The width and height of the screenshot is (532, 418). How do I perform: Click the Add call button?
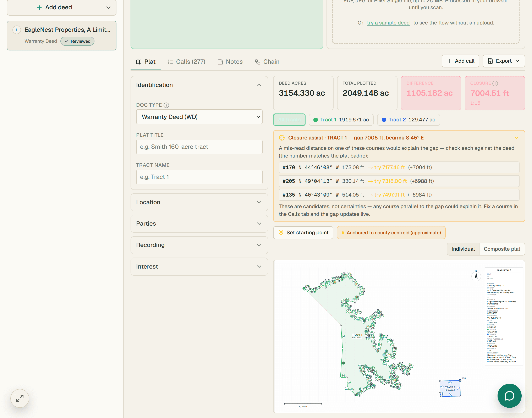click(460, 61)
